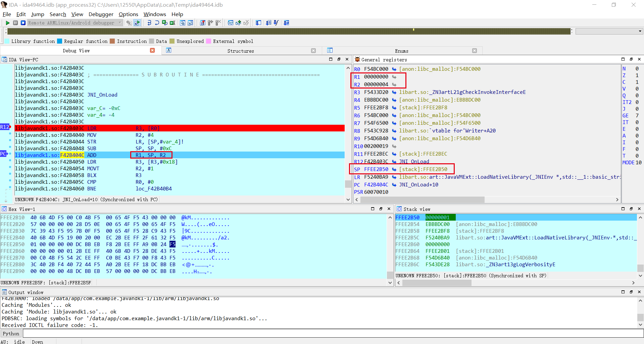Click the Library function color swatch
Screen dimensions: 644x344
click(7, 41)
